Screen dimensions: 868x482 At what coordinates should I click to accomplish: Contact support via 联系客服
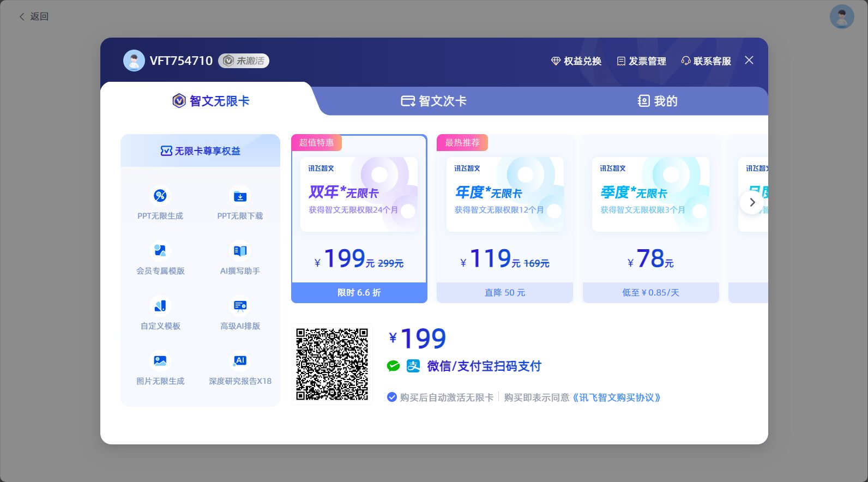(x=706, y=61)
